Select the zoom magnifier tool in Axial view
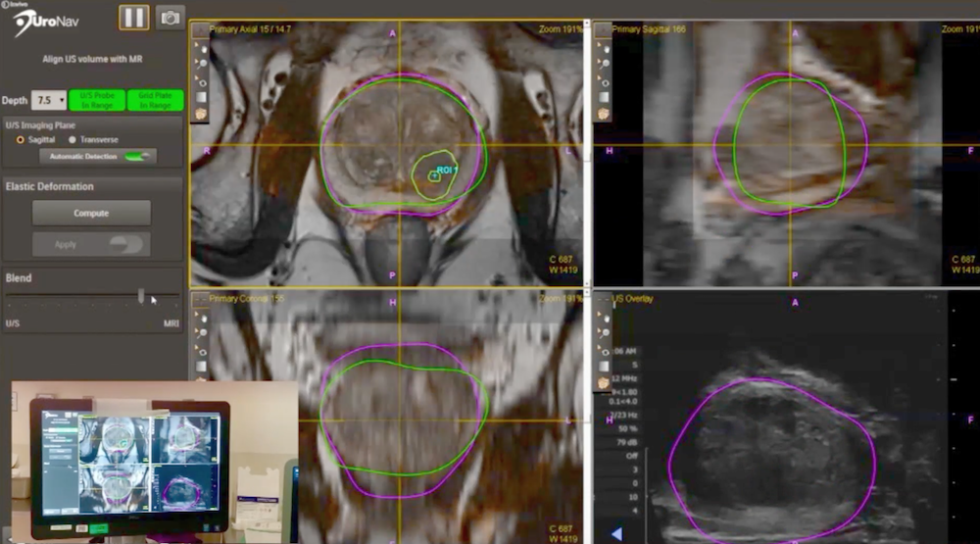980x544 pixels. pyautogui.click(x=203, y=65)
